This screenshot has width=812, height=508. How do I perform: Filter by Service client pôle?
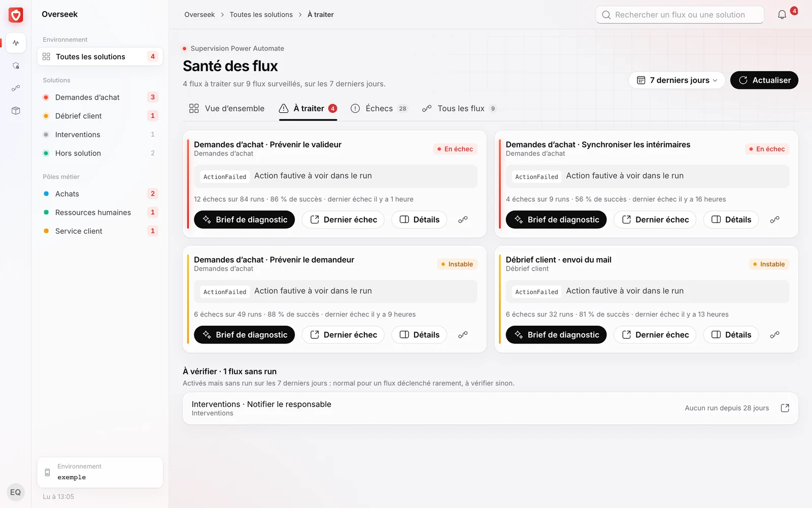point(100,231)
